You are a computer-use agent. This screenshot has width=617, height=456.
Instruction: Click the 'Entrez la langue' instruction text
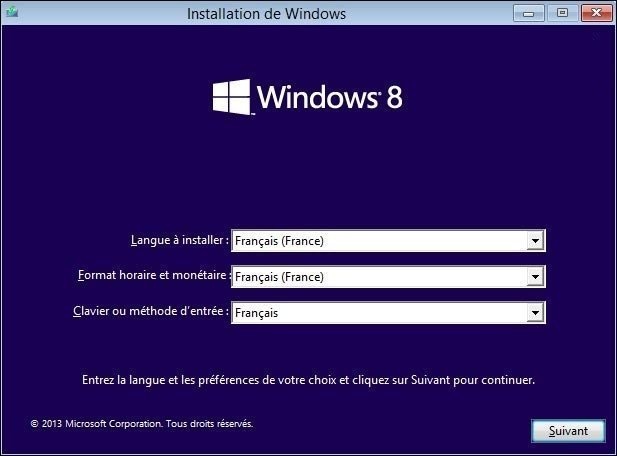pyautogui.click(x=308, y=380)
